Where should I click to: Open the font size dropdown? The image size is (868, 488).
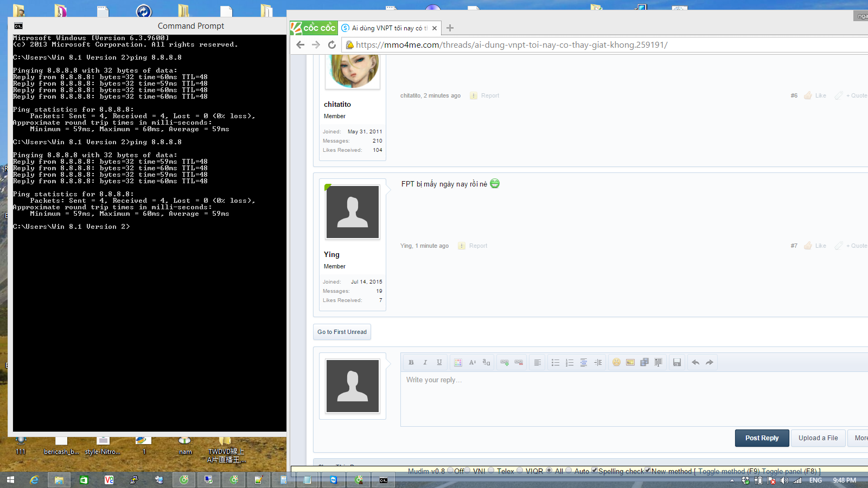[x=472, y=362]
